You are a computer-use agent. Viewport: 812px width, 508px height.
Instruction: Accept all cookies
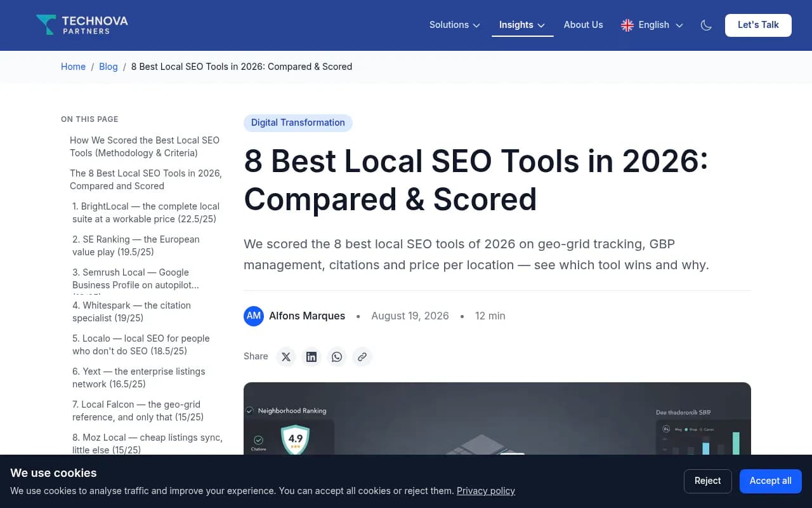771,481
